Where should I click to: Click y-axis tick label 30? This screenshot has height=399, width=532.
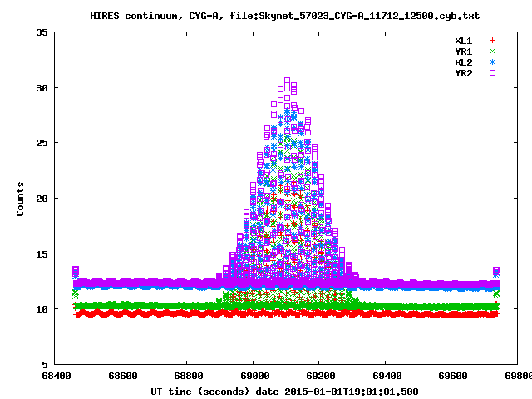[x=42, y=88]
